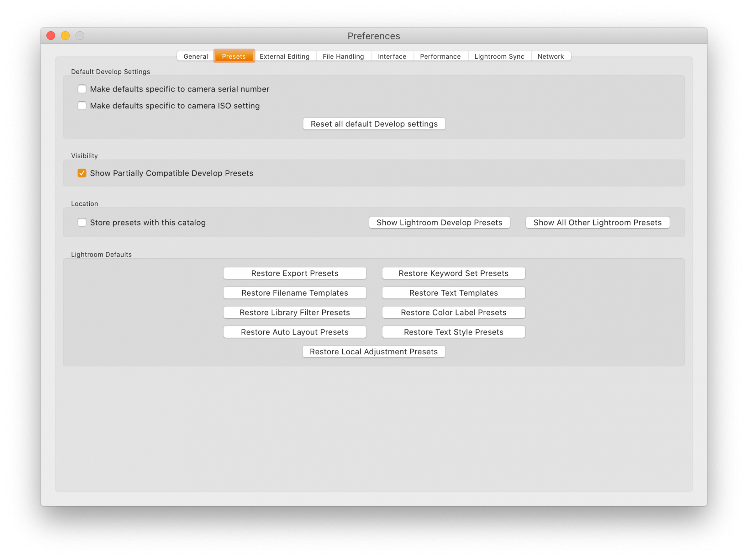The width and height of the screenshot is (748, 560).
Task: Open Show Lightroom Develop Presets folder
Action: tap(439, 222)
